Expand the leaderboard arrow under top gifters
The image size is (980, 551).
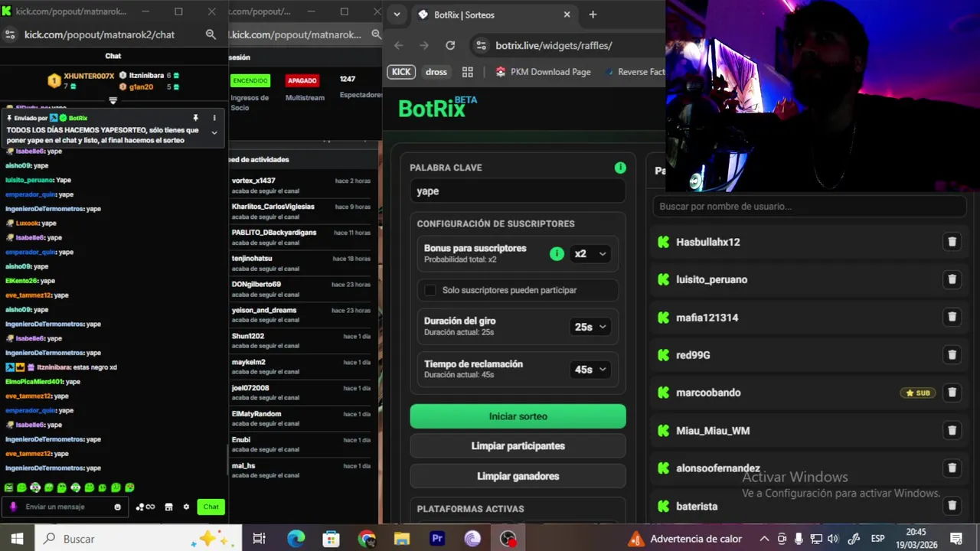113,100
